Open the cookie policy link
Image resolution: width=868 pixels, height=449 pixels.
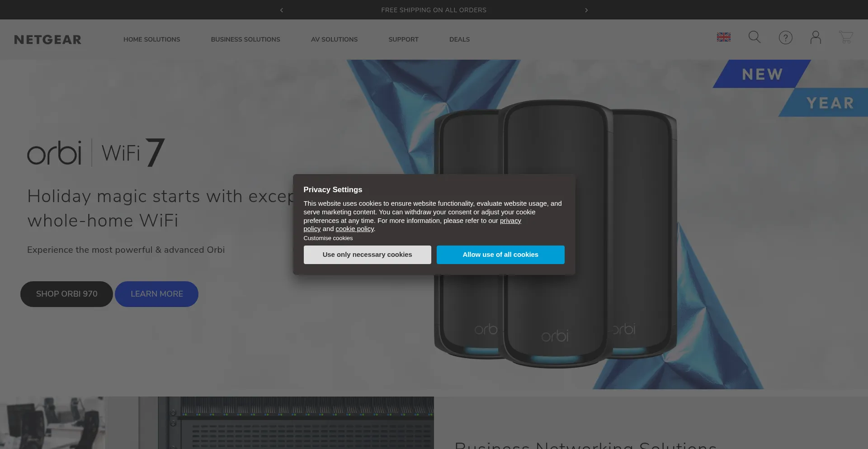[x=354, y=229]
